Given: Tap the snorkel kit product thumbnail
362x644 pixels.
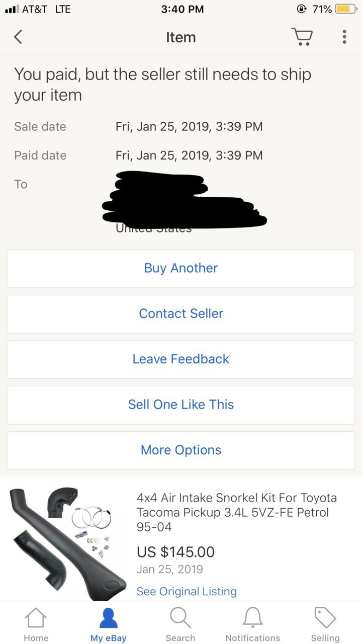Looking at the screenshot, I should (x=68, y=543).
